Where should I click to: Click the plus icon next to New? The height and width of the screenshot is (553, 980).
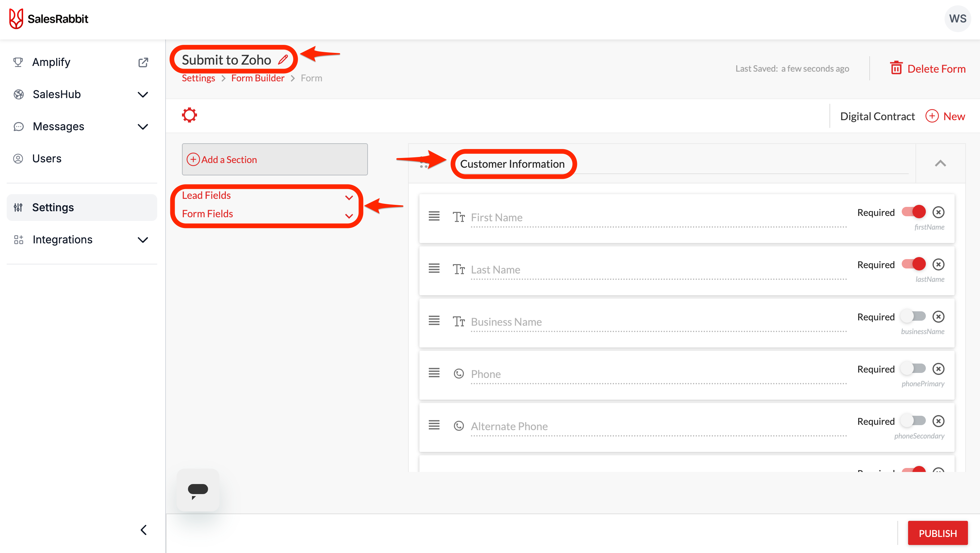932,116
